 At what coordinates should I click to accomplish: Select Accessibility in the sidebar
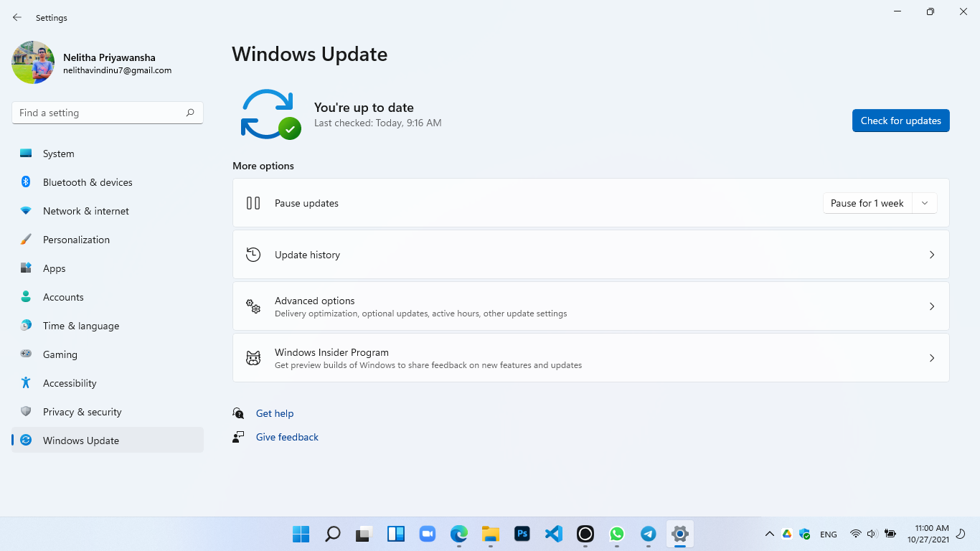(x=108, y=383)
